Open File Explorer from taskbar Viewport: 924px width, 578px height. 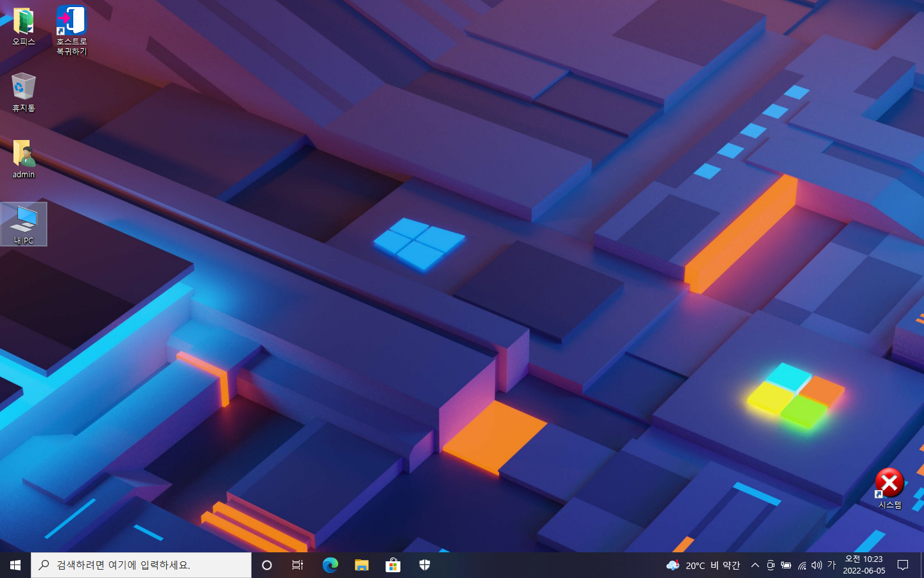pyautogui.click(x=361, y=565)
